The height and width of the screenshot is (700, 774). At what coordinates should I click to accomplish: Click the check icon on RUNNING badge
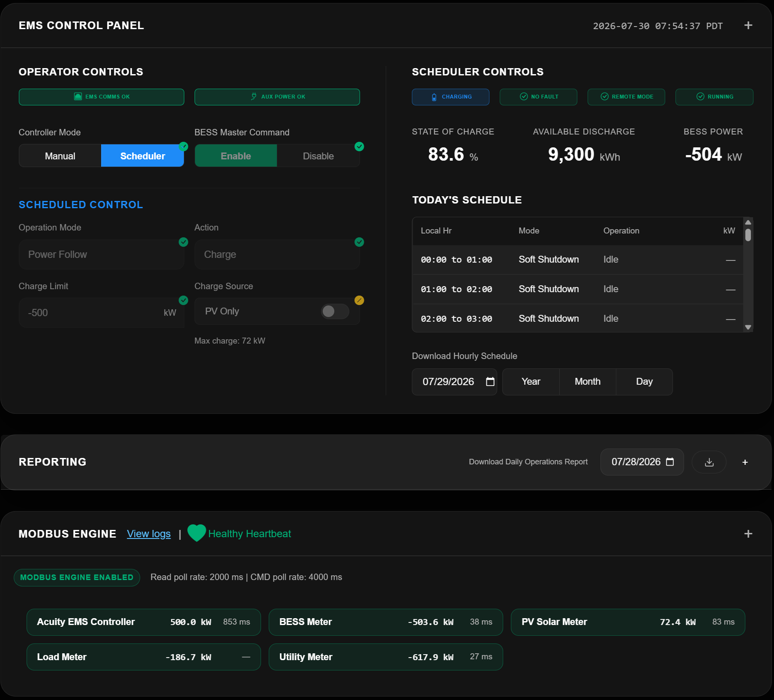[700, 96]
